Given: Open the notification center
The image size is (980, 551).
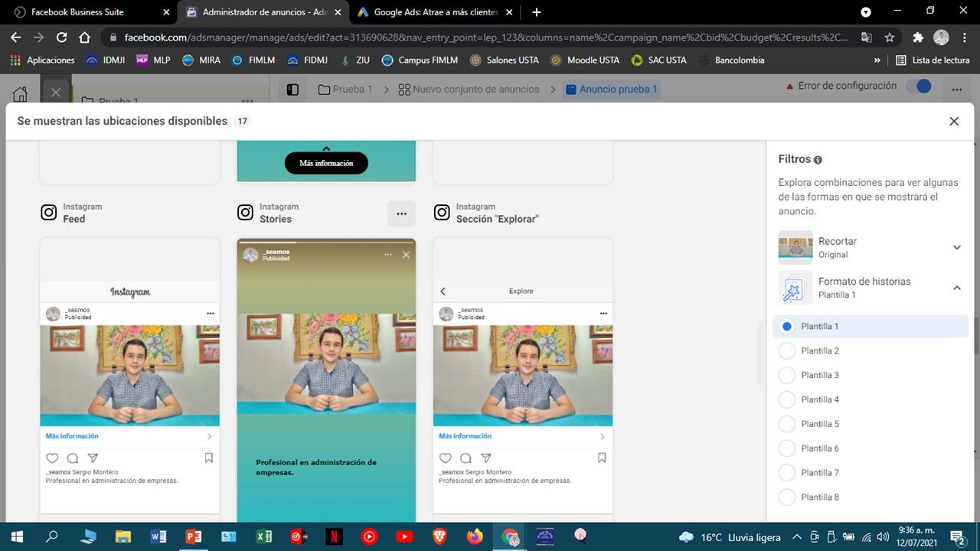Looking at the screenshot, I should click(957, 536).
